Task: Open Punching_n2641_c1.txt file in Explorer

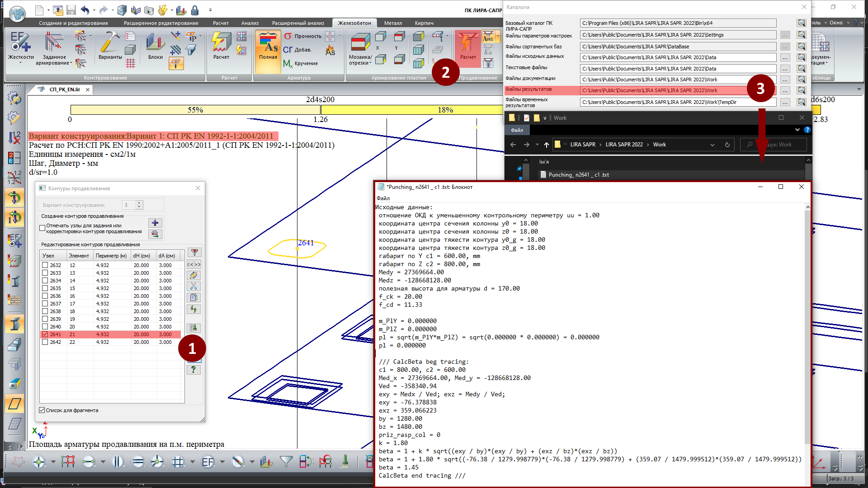Action: click(578, 175)
